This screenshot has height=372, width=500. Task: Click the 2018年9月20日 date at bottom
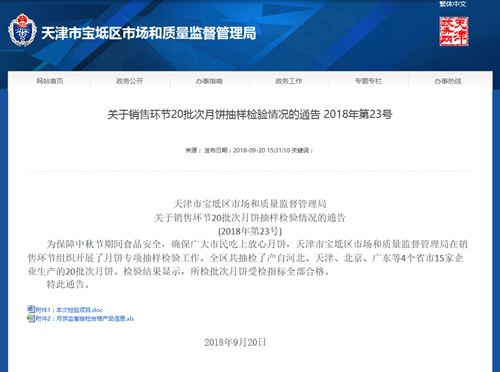coord(235,342)
